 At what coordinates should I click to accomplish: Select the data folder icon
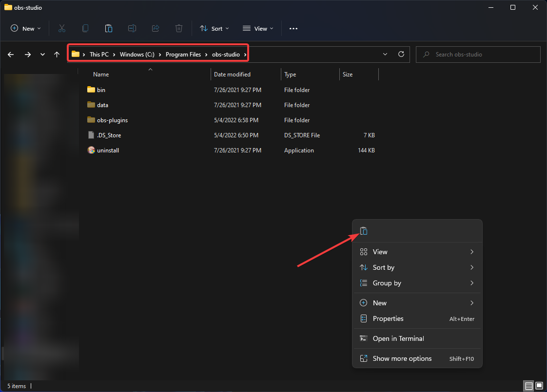pos(91,105)
